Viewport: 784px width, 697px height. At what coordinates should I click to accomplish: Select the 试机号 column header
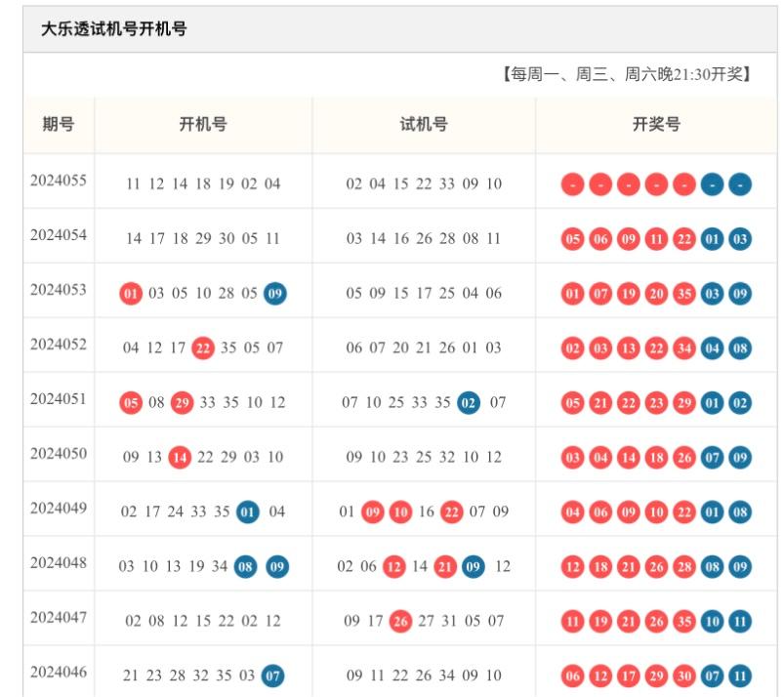[x=424, y=124]
